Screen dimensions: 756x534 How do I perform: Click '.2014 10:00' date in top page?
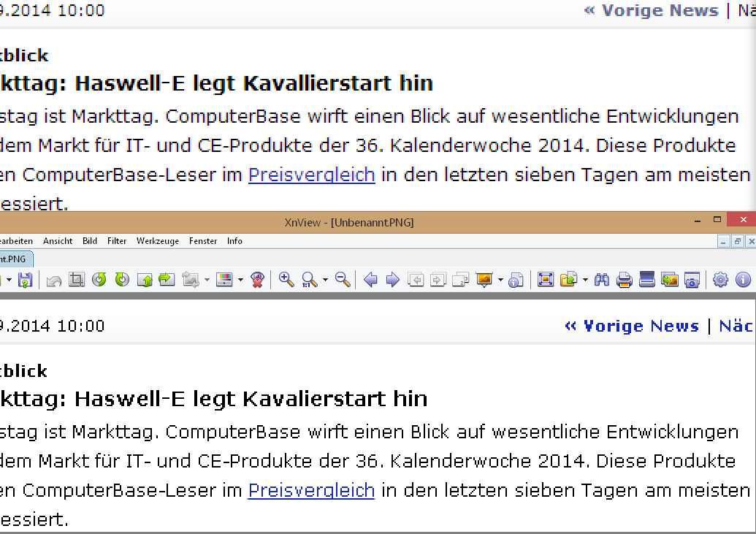click(x=53, y=10)
